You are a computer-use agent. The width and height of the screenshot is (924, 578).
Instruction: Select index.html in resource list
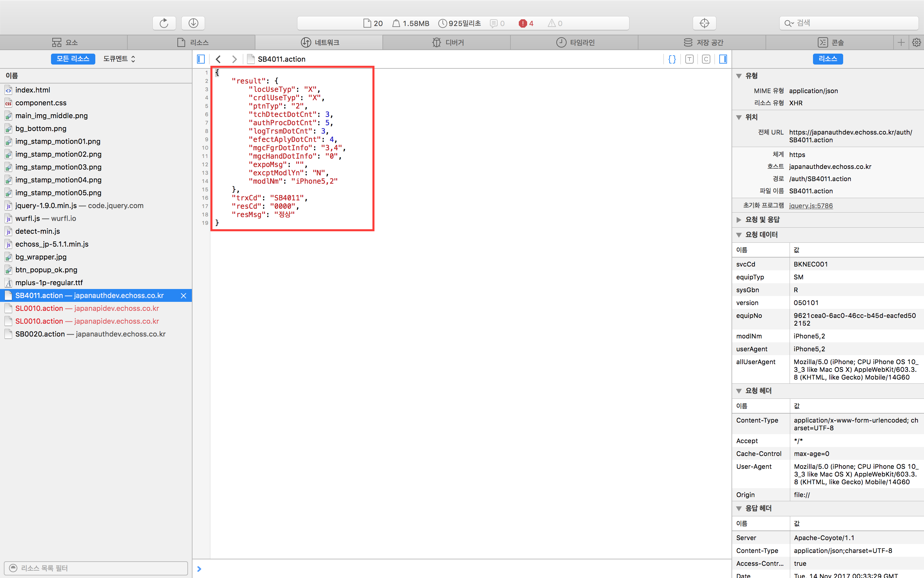96,90
